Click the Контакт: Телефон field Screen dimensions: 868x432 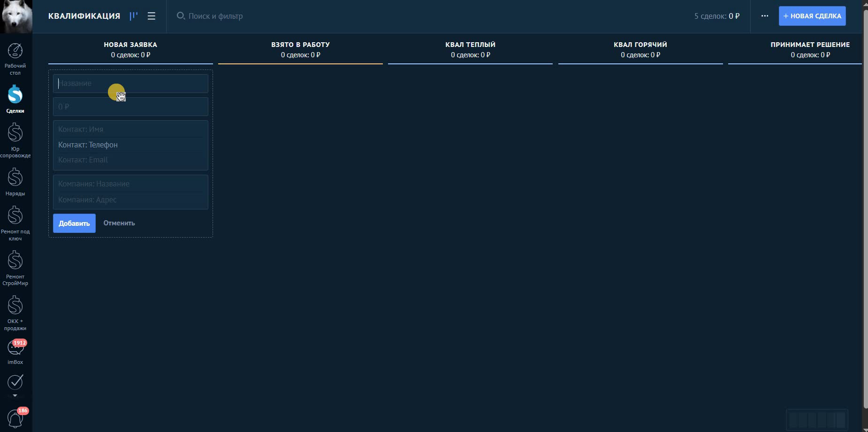coord(130,145)
